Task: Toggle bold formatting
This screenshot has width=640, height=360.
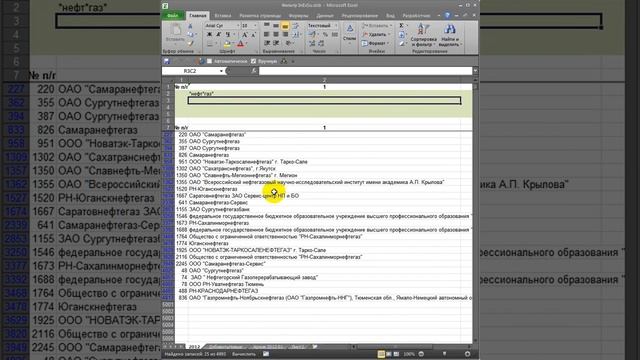Action: (x=209, y=35)
